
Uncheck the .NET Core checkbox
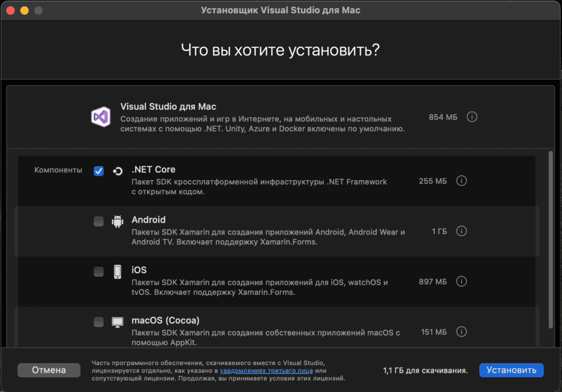pos(99,171)
